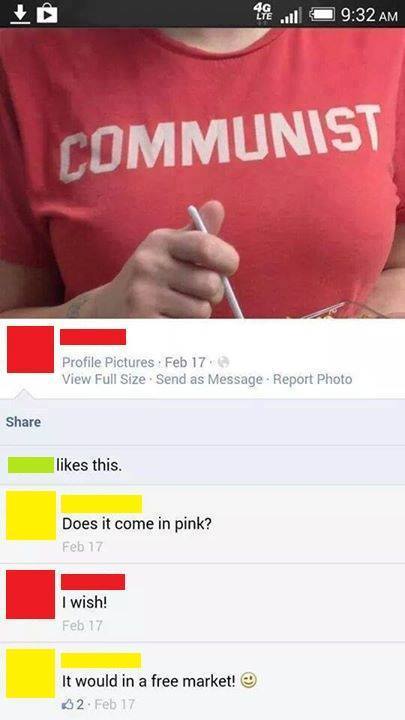Tap red avatar beside 'I wish!' comment

coord(30,594)
